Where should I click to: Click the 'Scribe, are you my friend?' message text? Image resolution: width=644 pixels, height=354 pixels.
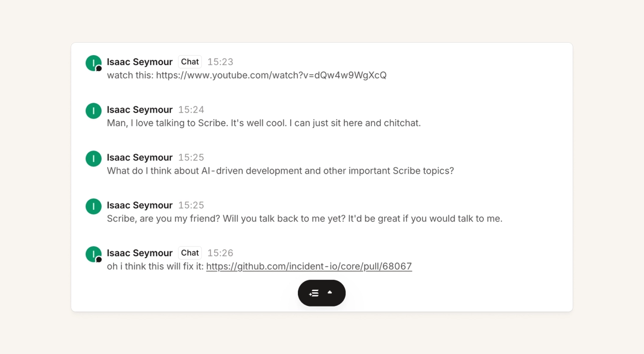click(305, 218)
